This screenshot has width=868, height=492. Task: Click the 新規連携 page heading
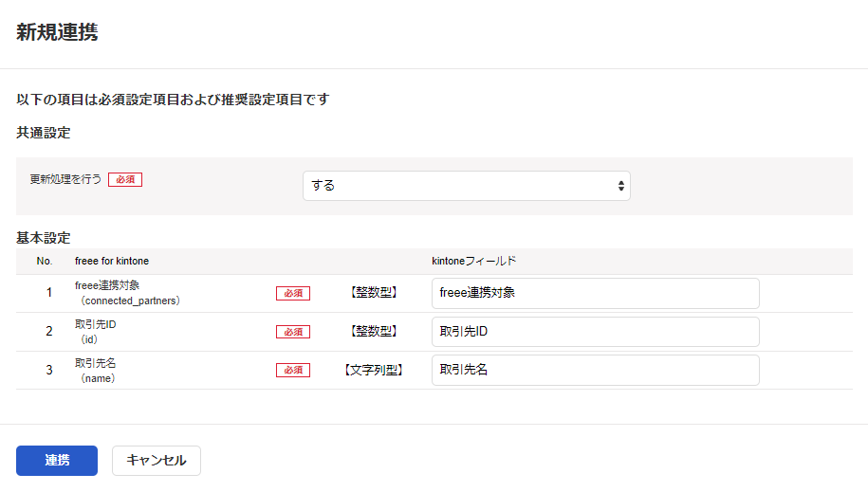pos(57,32)
